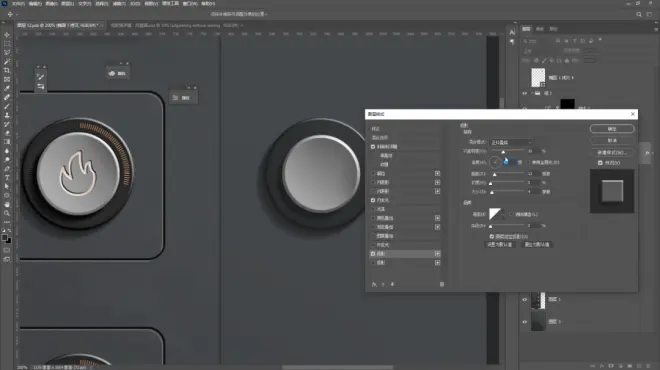The width and height of the screenshot is (660, 370).
Task: Toggle visibility of the group layer
Action: (x=524, y=93)
